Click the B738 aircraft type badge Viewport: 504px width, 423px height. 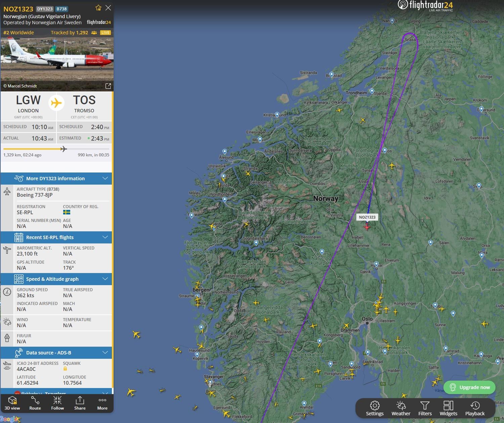pyautogui.click(x=61, y=9)
